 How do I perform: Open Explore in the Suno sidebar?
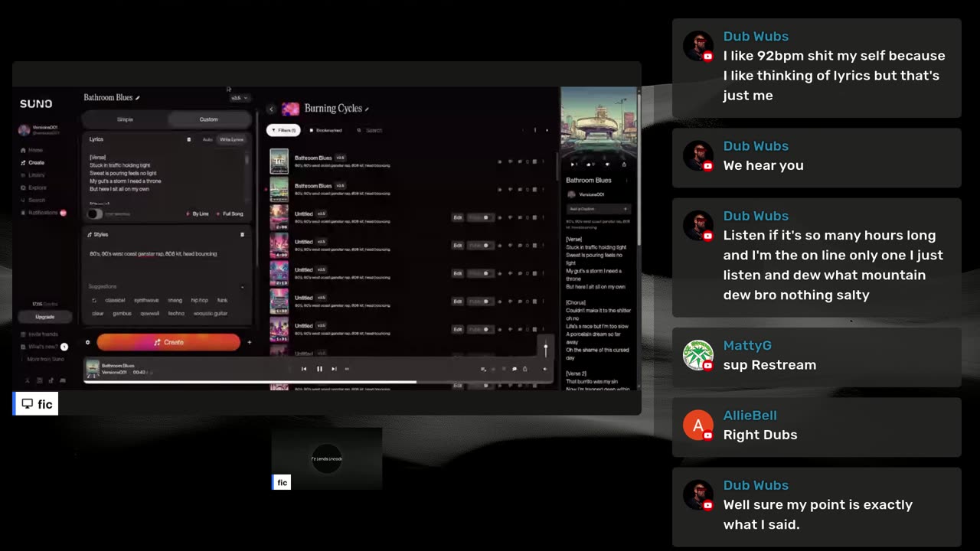(33, 187)
